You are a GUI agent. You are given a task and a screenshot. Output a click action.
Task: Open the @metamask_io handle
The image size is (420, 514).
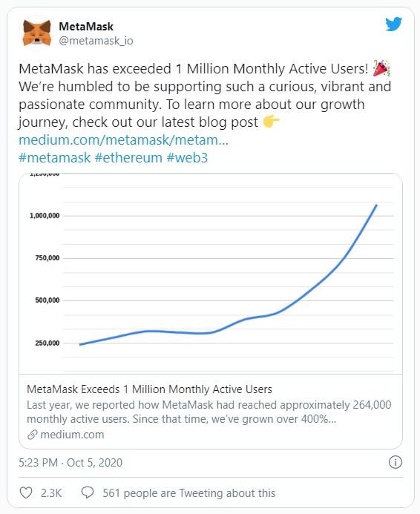pos(96,41)
